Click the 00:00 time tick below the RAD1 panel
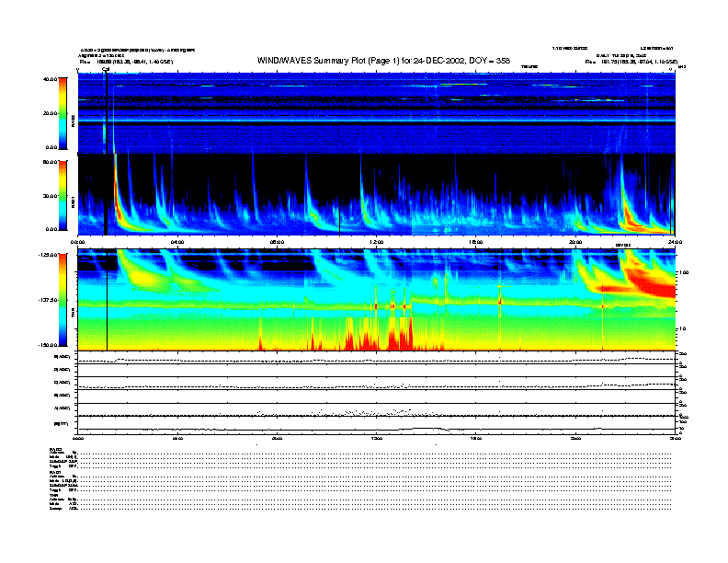 tap(77, 242)
